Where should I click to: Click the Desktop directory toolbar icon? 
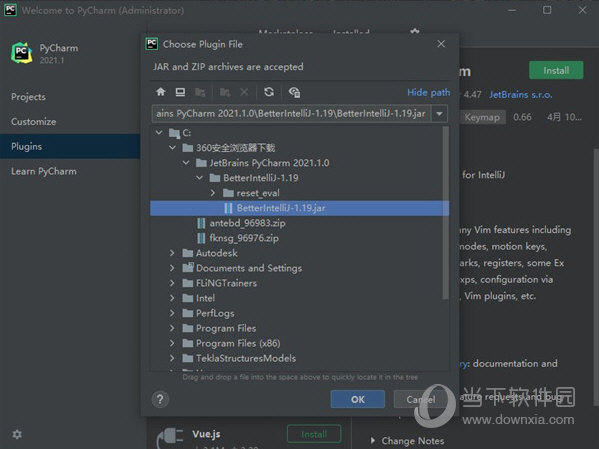tap(180, 92)
